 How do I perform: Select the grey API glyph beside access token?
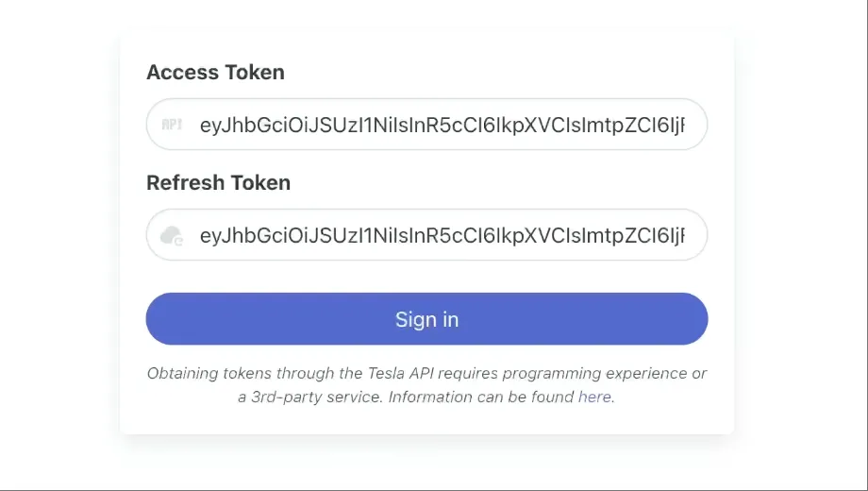[172, 125]
